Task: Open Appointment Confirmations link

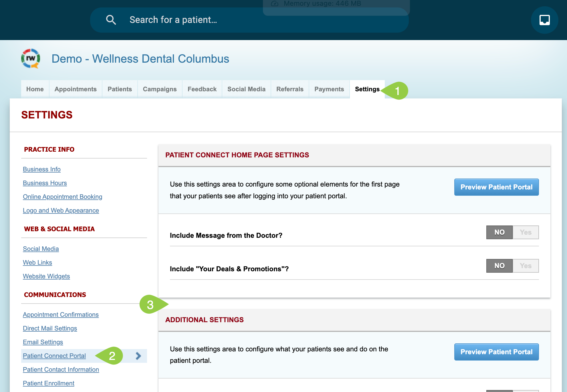Action: (x=61, y=314)
